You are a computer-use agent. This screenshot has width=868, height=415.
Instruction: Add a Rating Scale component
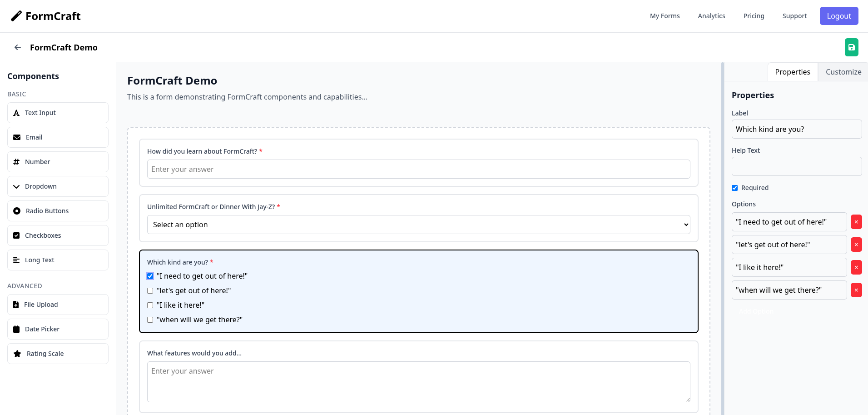58,354
